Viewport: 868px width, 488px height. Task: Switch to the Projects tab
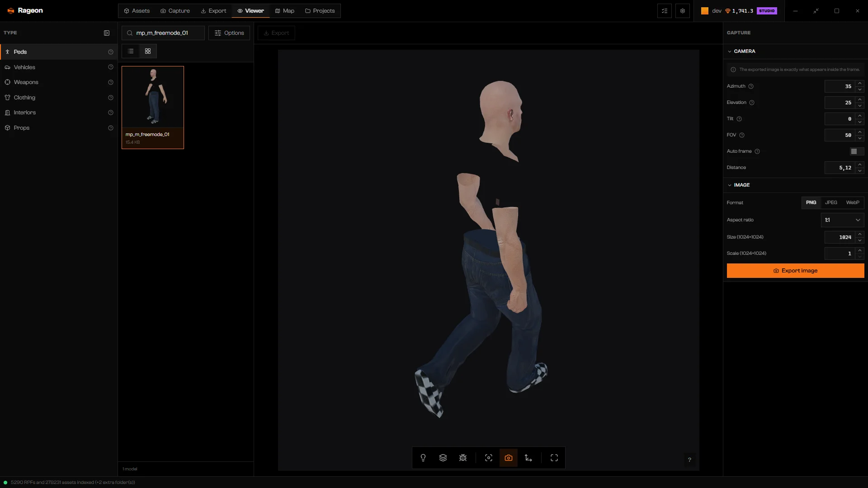(x=320, y=11)
